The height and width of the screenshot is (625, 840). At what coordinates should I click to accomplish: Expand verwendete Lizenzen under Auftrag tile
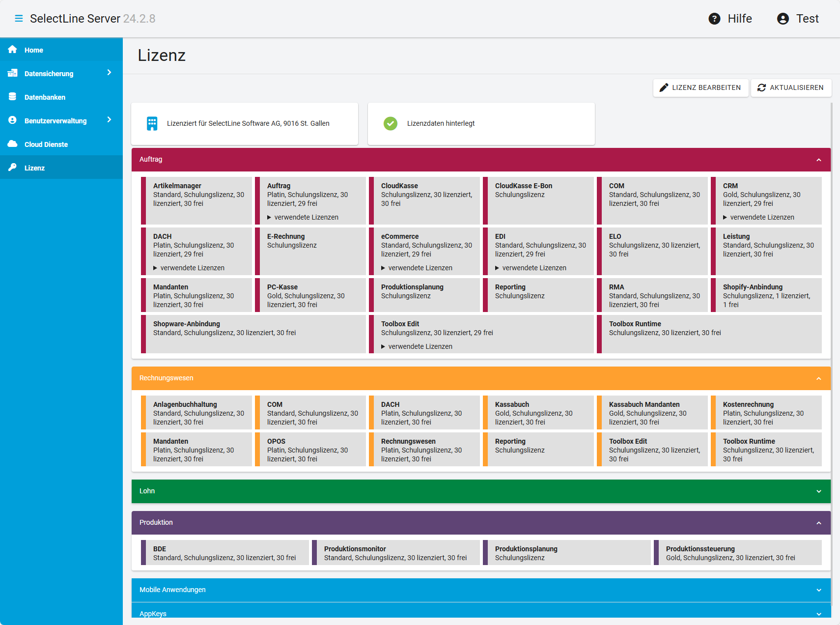[303, 217]
